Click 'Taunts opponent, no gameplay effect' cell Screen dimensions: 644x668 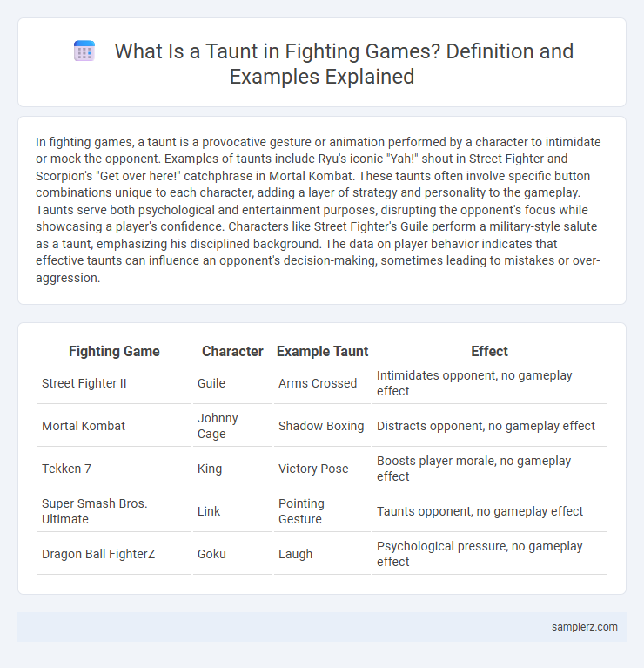tap(489, 511)
